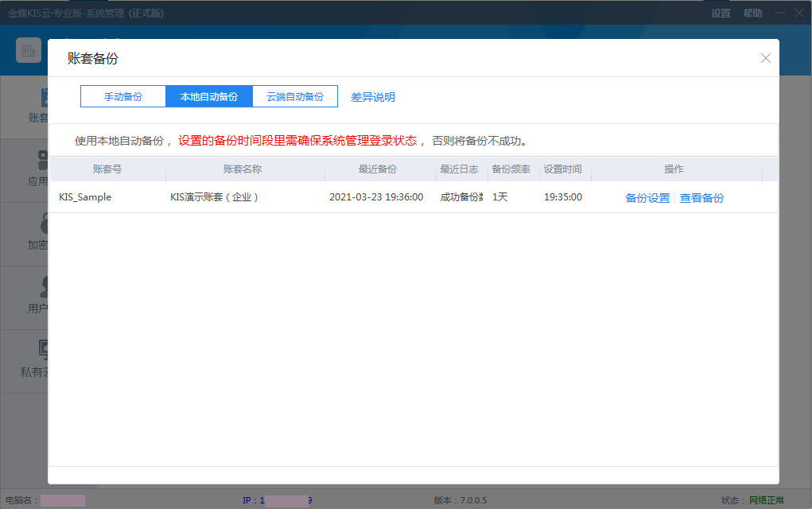This screenshot has height=509, width=812.
Task: Click the 账套号 column header
Action: (x=107, y=169)
